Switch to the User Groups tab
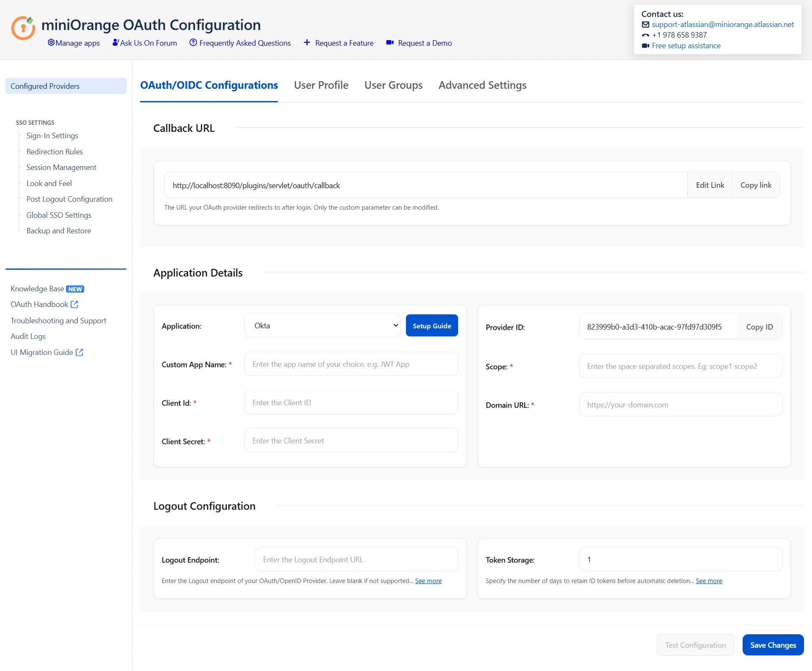812x671 pixels. tap(393, 85)
